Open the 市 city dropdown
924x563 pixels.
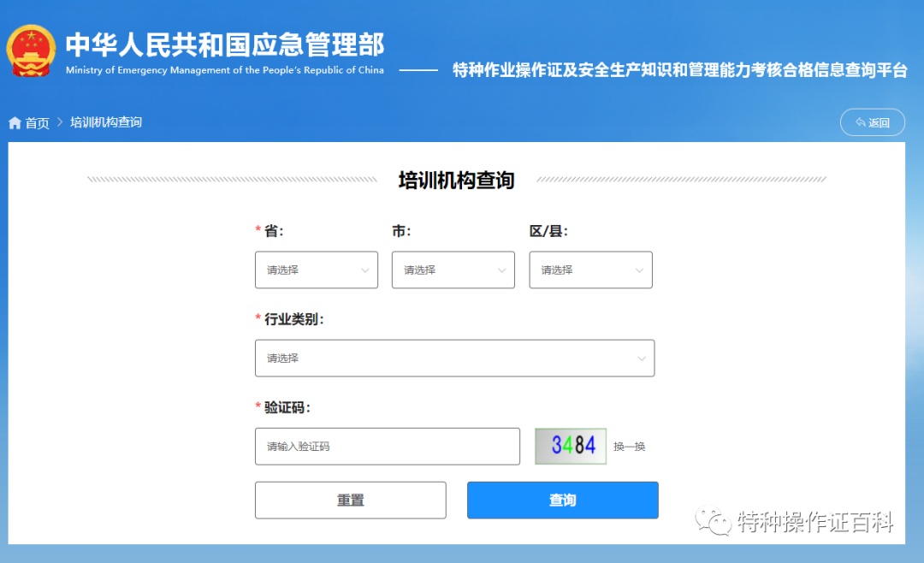(453, 270)
